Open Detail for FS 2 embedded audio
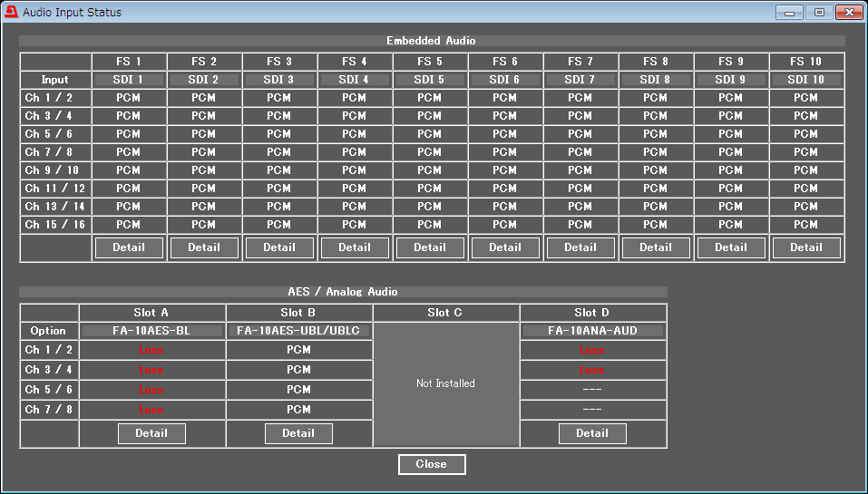 pos(203,247)
